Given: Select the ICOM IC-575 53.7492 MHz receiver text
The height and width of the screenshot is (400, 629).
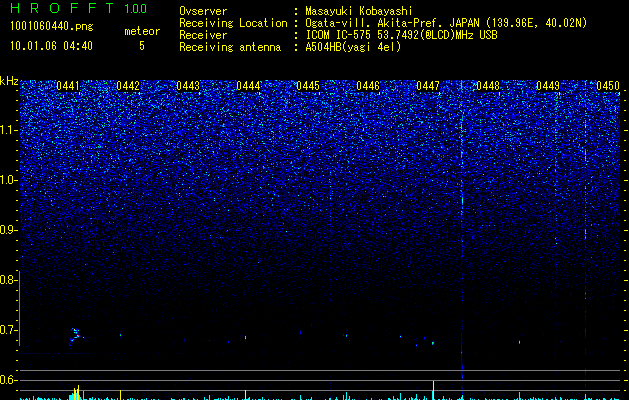Looking at the screenshot, I should click(401, 35).
